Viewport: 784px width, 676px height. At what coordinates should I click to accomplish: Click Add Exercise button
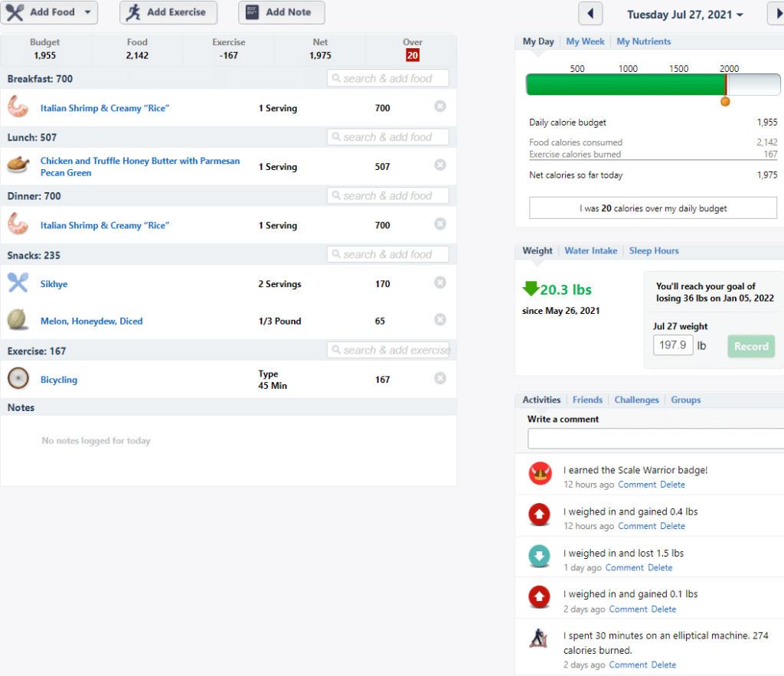[168, 12]
